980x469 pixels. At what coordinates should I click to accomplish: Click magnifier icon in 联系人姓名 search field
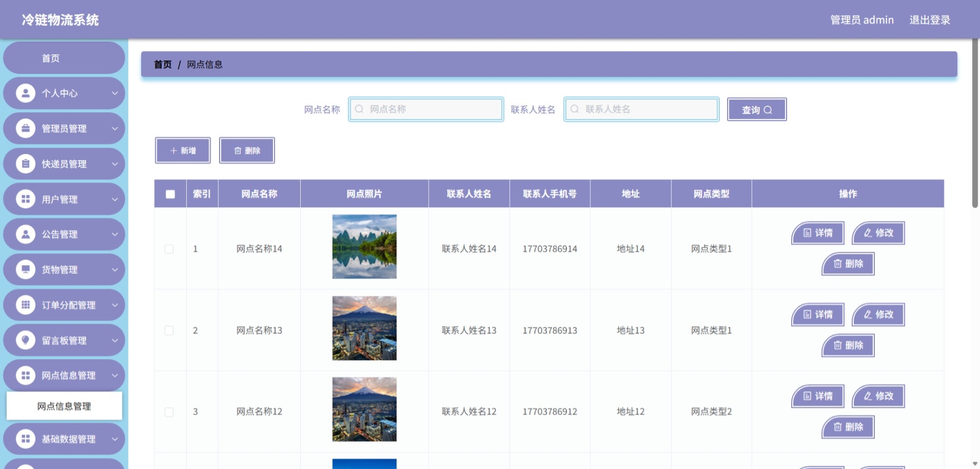[575, 109]
